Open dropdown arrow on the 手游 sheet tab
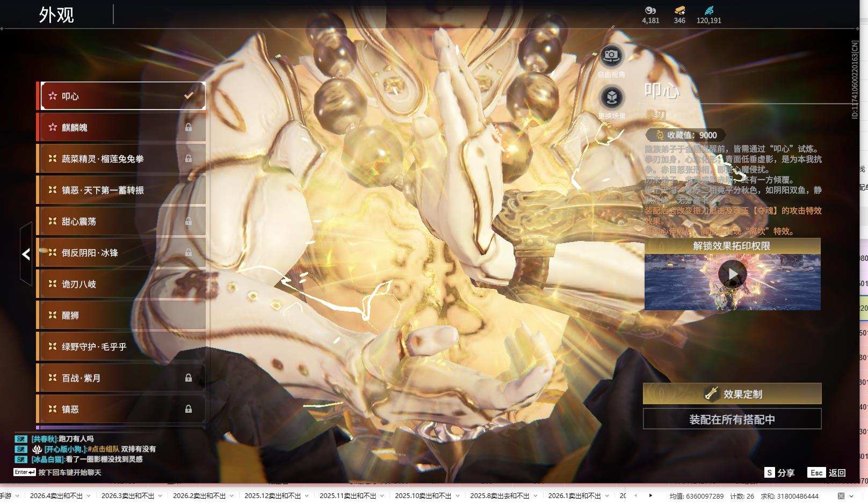Viewport: 868px width, 504px height. (17, 496)
